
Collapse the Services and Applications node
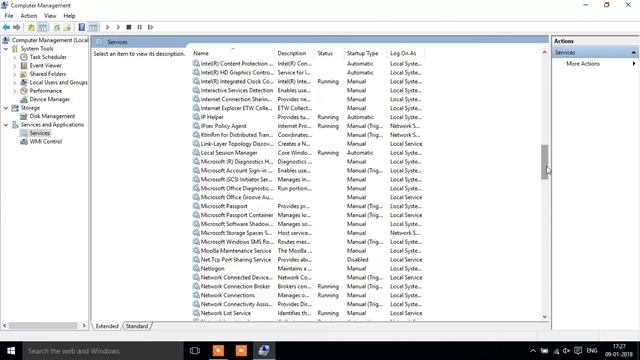coord(6,125)
